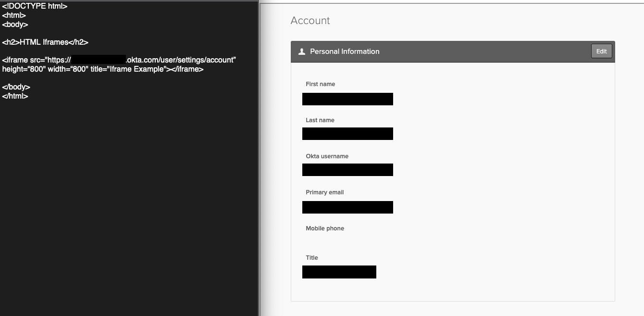The width and height of the screenshot is (644, 316).
Task: Click the Edit button in Personal Information
Action: pos(601,51)
